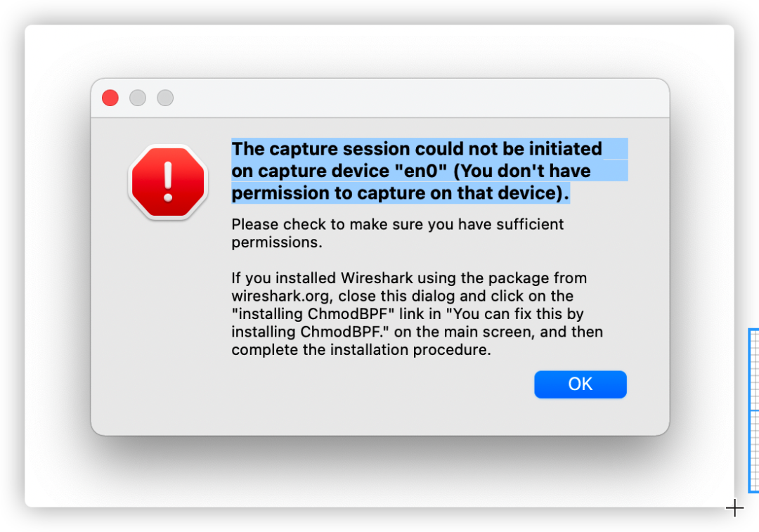The width and height of the screenshot is (759, 532).
Task: Click the OK button
Action: (x=580, y=384)
